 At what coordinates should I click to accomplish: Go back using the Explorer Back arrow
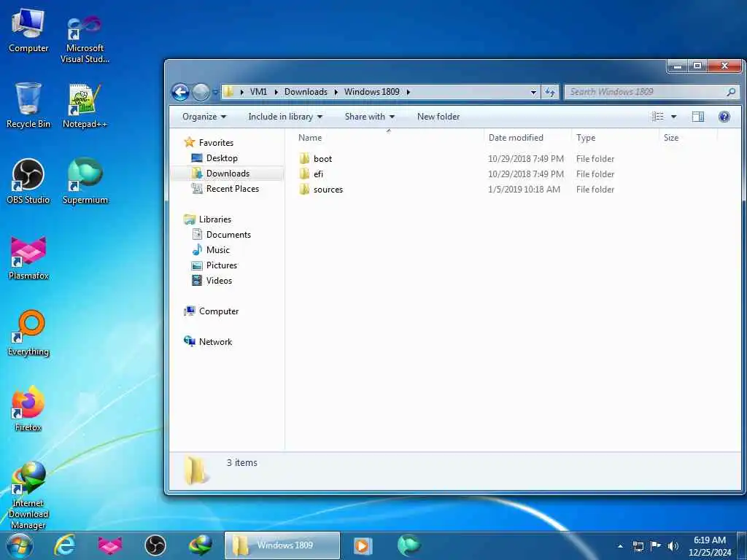click(181, 92)
